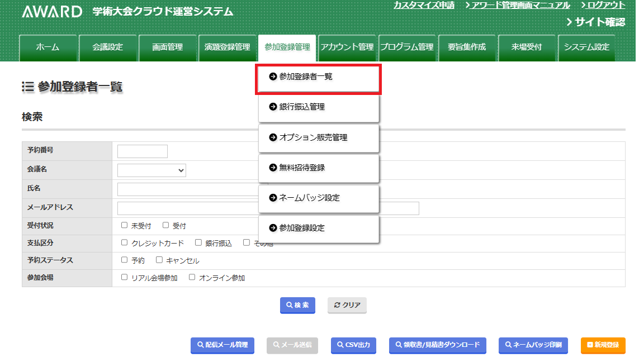
Task: Open 領収書/見積書ダウンロード button
Action: [438, 345]
